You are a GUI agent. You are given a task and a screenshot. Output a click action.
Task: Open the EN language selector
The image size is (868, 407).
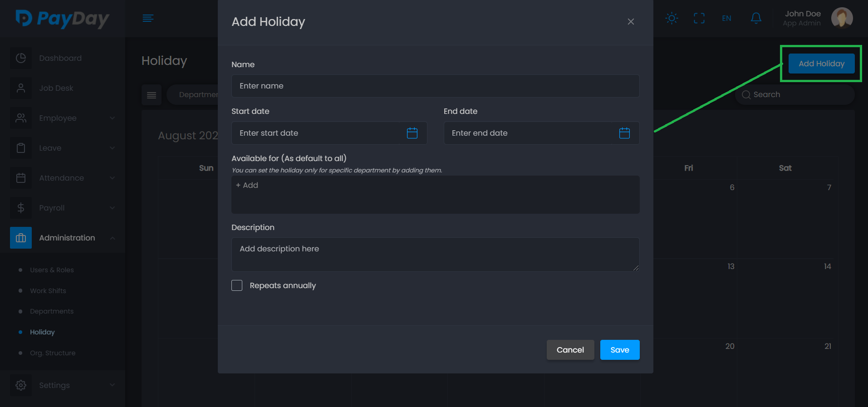[726, 18]
